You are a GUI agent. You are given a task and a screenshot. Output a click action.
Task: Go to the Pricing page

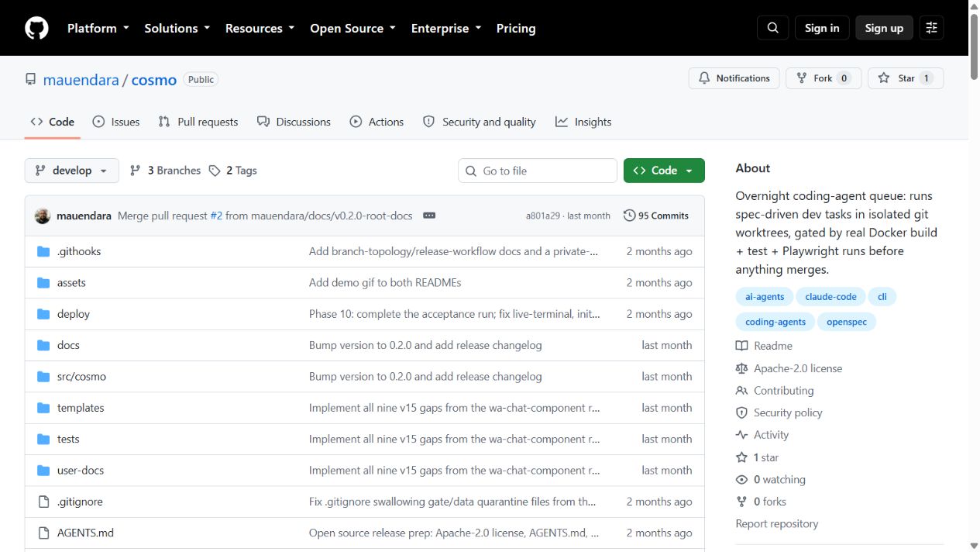(x=516, y=28)
